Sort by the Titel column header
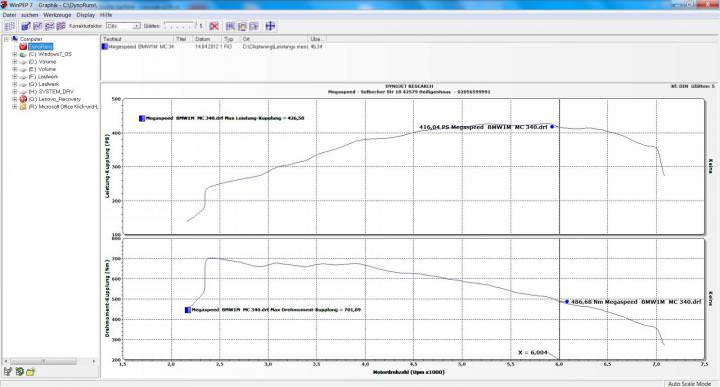 click(183, 39)
